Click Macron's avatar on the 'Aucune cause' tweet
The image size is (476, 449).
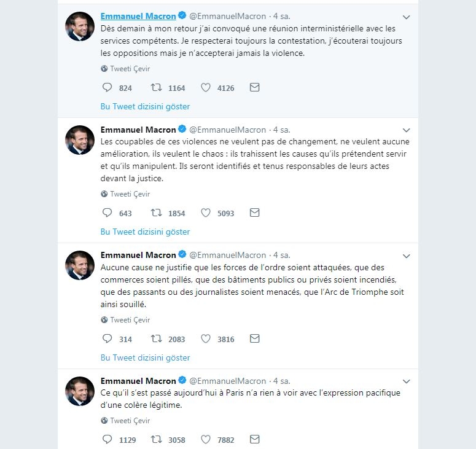click(x=80, y=265)
